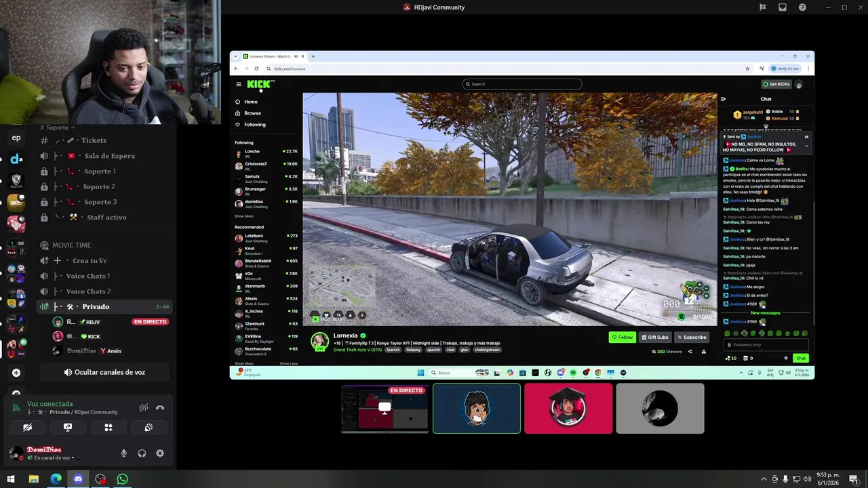Click the Gift Subs button
Viewport: 868px width, 488px height.
[655, 337]
